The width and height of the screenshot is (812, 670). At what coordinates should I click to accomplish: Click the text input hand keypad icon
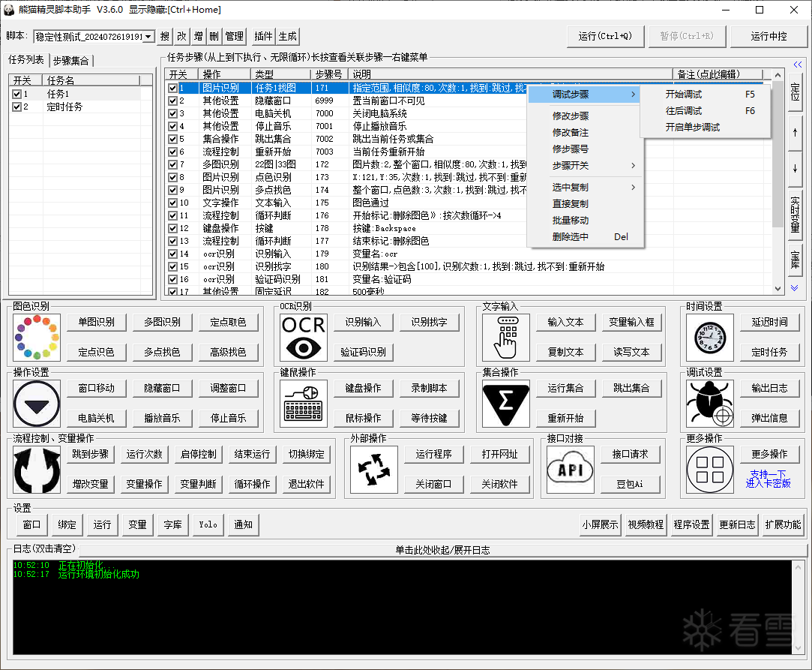tap(506, 338)
